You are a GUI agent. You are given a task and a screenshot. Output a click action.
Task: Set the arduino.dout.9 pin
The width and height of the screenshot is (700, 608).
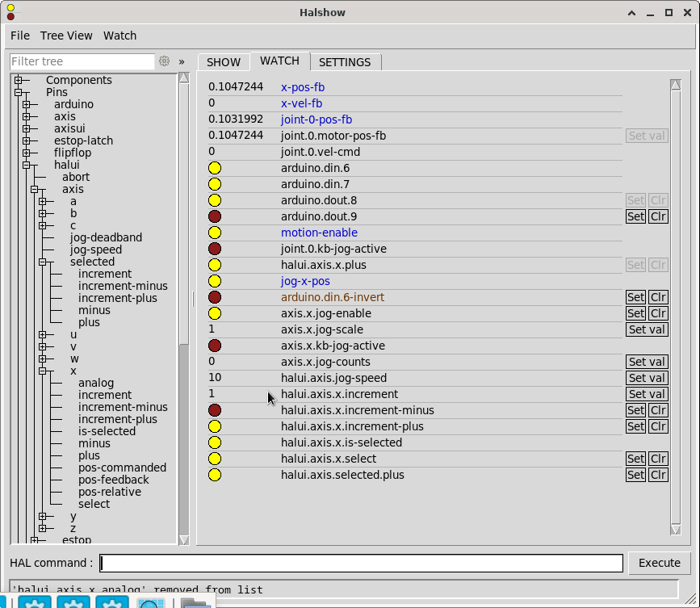tap(635, 216)
